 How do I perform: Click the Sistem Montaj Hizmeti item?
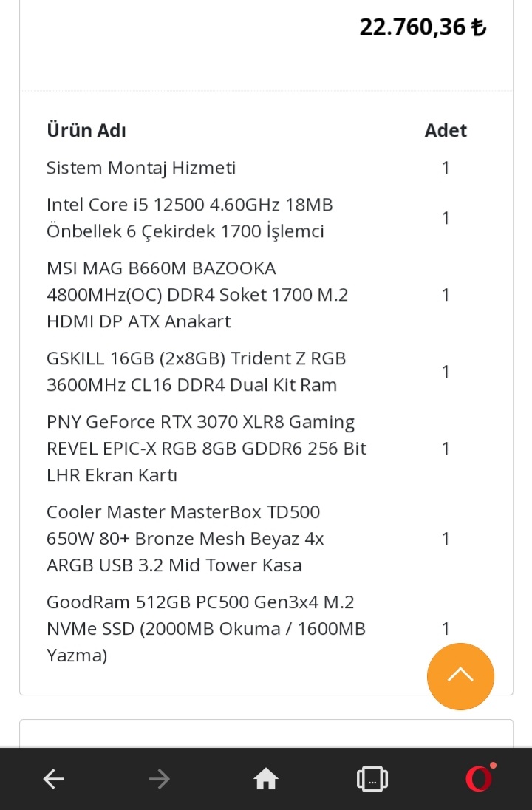141,168
